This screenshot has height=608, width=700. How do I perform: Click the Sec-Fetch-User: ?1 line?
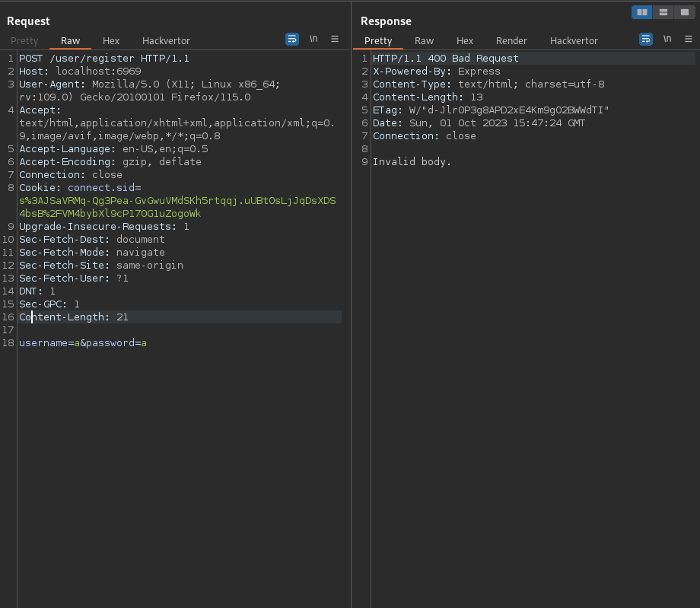(x=74, y=278)
